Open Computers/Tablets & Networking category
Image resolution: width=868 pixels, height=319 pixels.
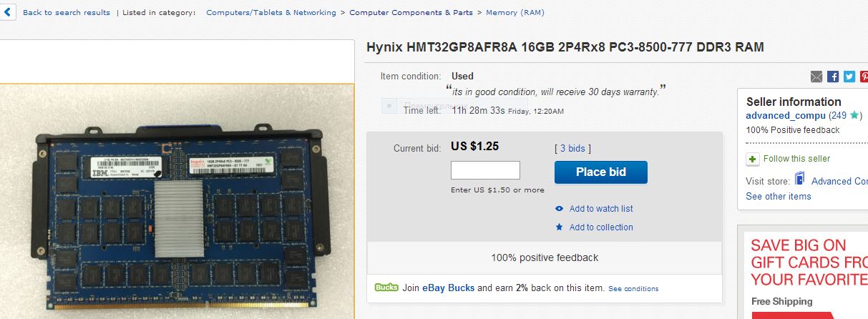tap(270, 13)
